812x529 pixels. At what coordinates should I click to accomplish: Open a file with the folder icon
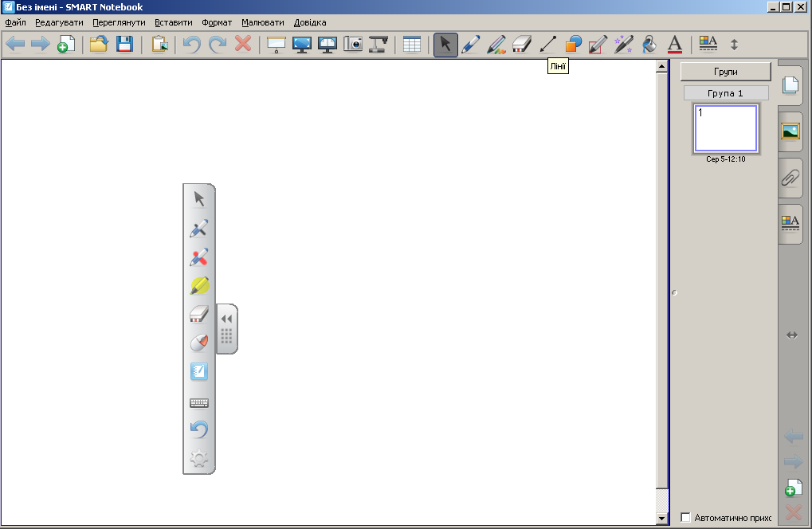tap(98, 45)
